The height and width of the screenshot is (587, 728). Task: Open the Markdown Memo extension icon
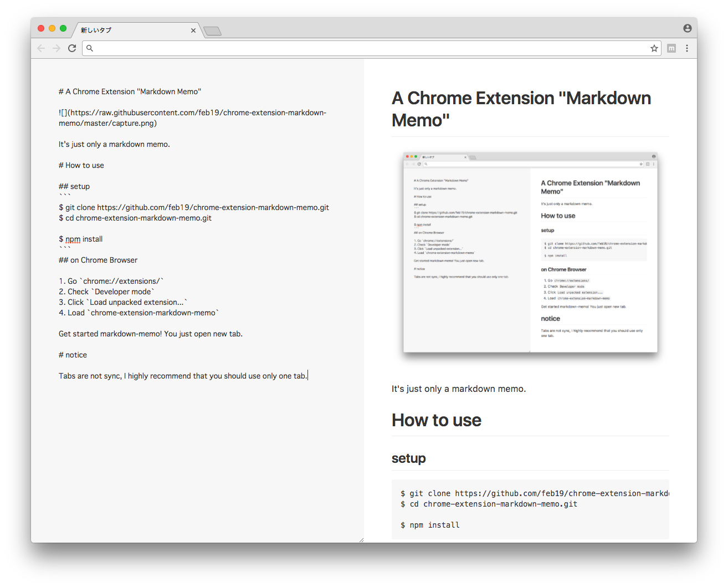[x=671, y=48]
